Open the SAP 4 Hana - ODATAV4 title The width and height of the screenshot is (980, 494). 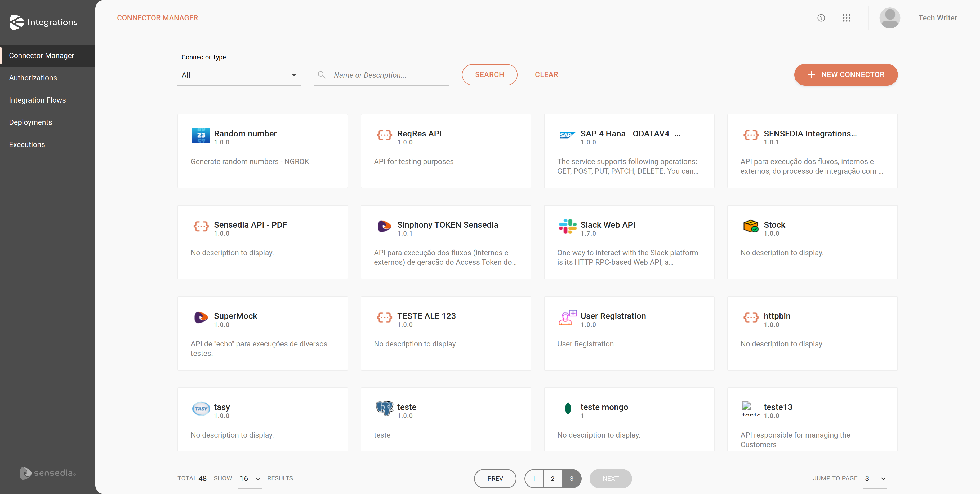click(x=630, y=134)
